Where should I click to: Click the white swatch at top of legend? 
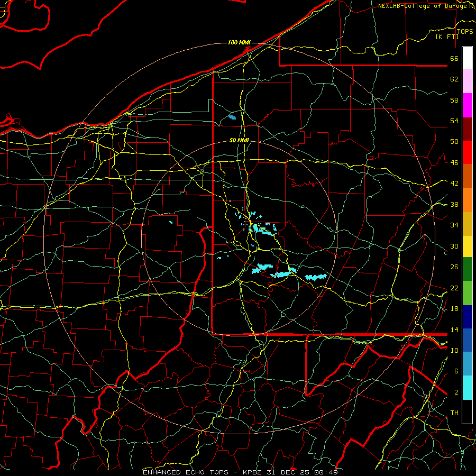(x=467, y=58)
